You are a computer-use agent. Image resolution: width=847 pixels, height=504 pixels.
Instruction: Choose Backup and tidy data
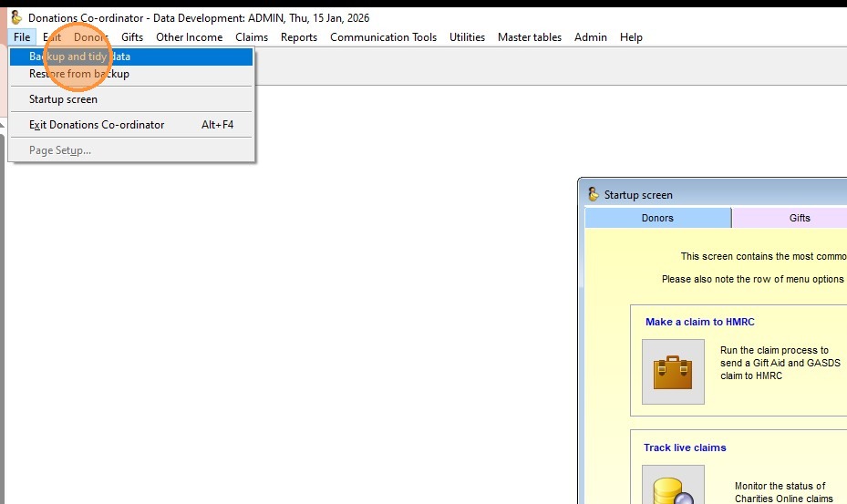pos(131,57)
